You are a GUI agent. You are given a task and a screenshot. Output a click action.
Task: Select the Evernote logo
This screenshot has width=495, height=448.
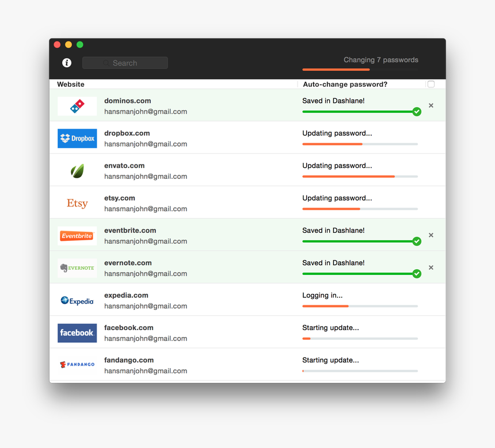coord(77,268)
